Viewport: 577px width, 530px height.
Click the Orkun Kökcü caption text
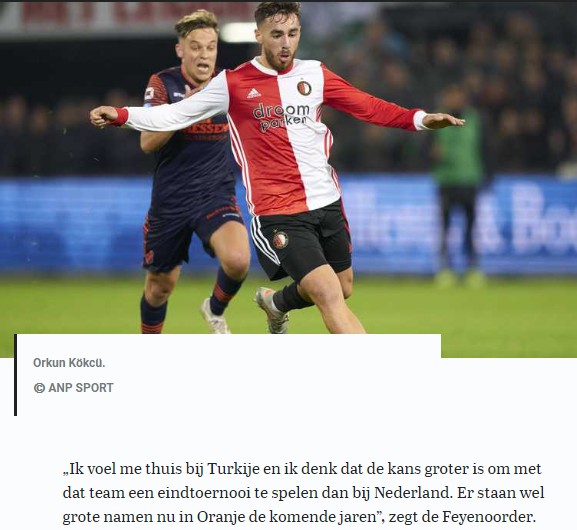[69, 363]
